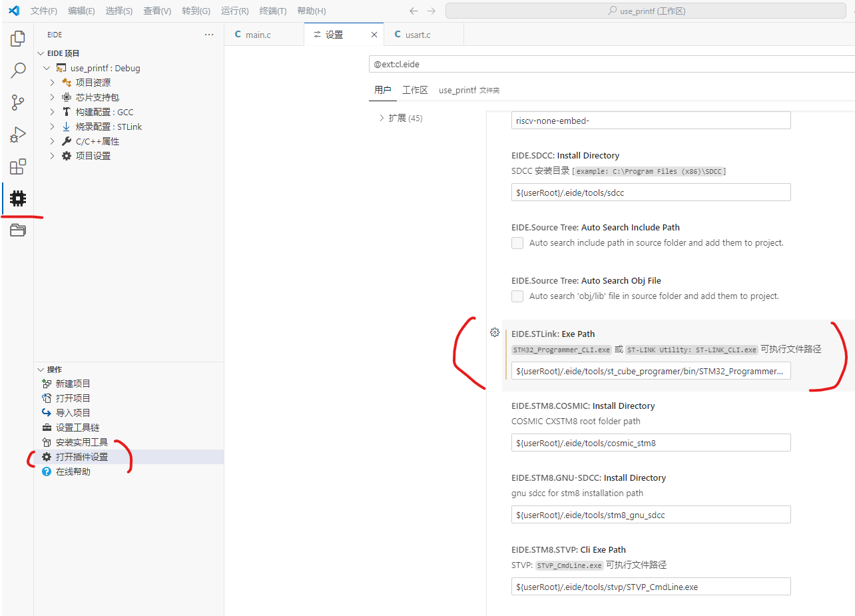The image size is (855, 616).
Task: Open the 编辑(E) menu
Action: [x=81, y=11]
